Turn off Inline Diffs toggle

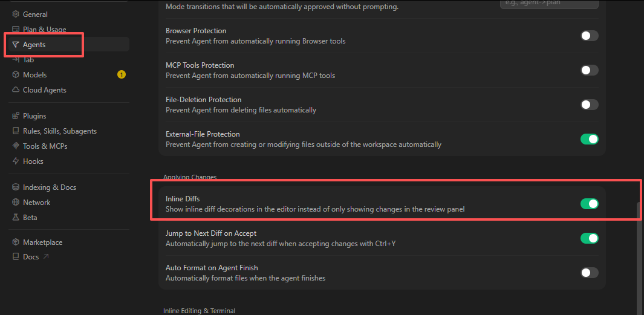[589, 204]
